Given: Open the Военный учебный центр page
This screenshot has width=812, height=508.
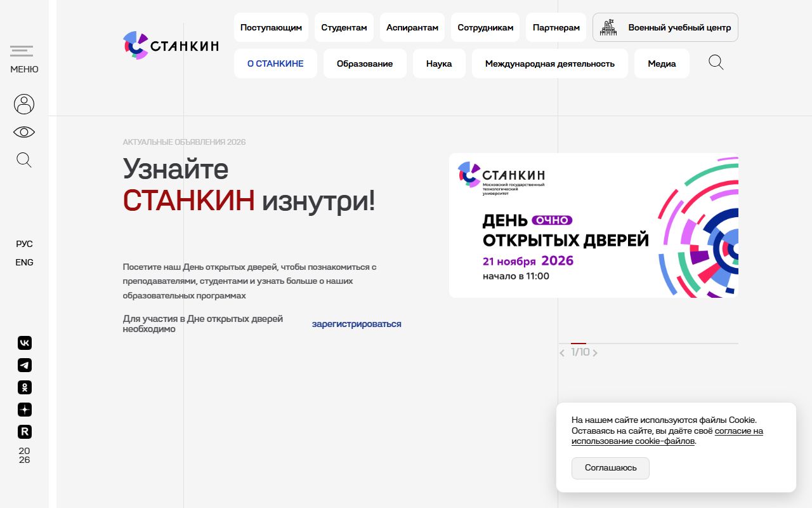Looking at the screenshot, I should tap(665, 27).
